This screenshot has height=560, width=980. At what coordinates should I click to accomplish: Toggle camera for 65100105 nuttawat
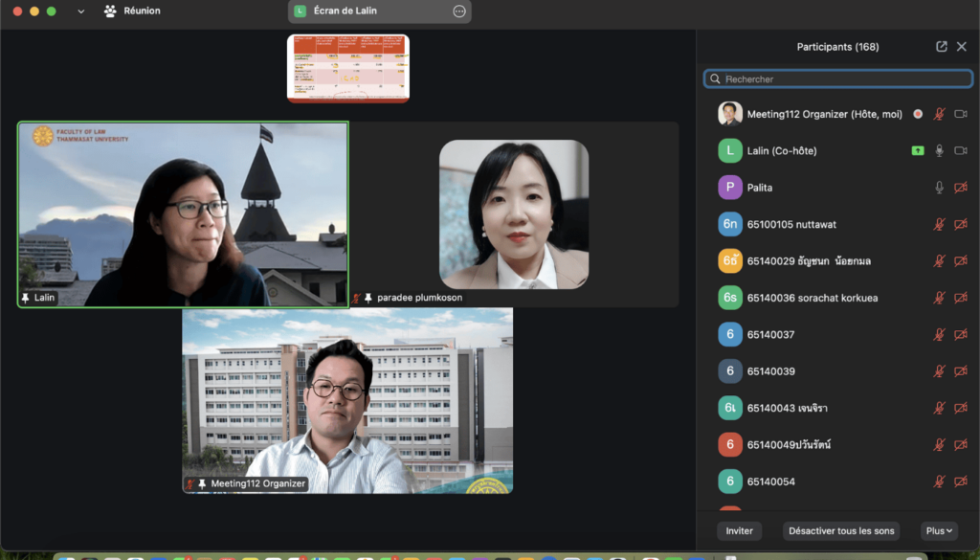tap(961, 224)
